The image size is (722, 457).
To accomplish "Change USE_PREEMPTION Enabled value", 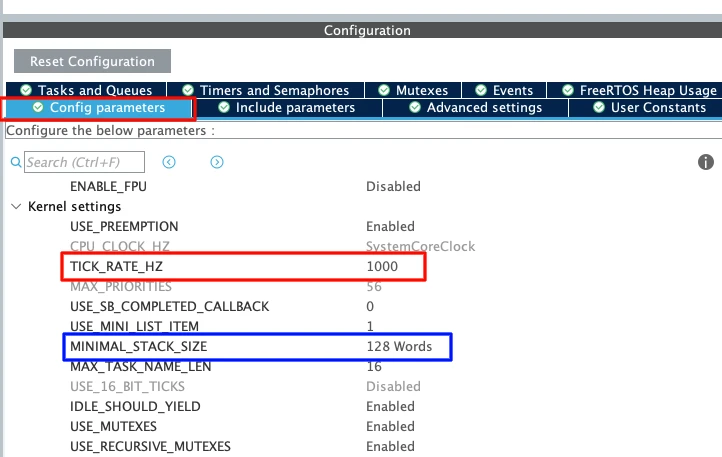I will tap(390, 226).
